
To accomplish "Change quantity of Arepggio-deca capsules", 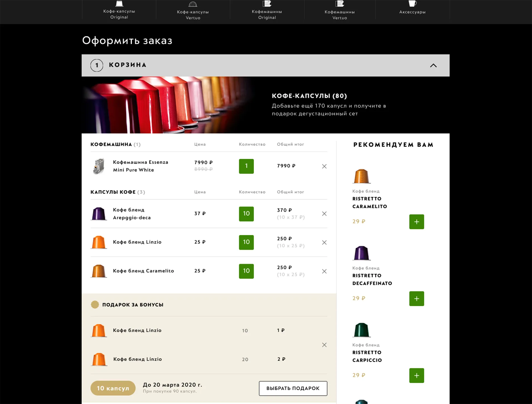I will coord(246,214).
